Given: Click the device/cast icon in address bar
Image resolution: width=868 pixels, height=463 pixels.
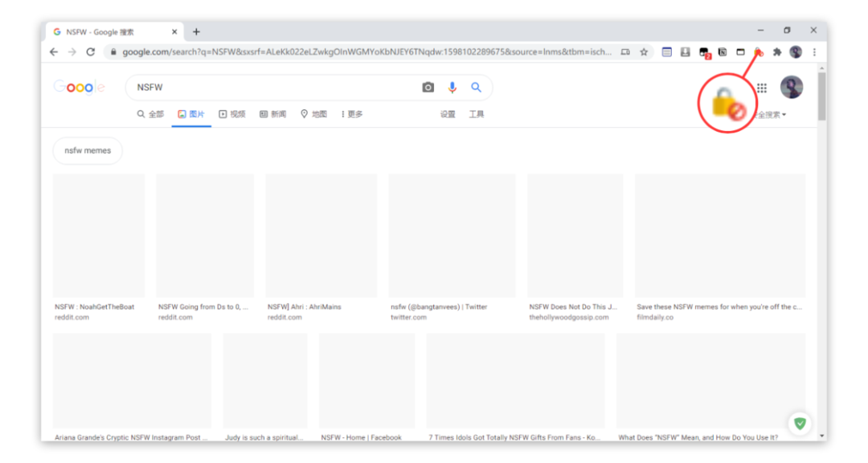Looking at the screenshot, I should [x=625, y=52].
